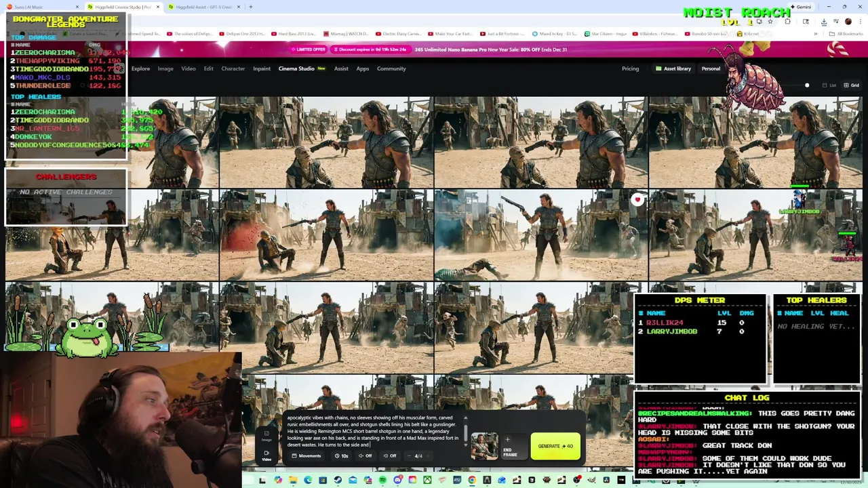Viewport: 868px width, 488px height.
Task: Open the Image section in Higgsfield nav
Action: (165, 68)
